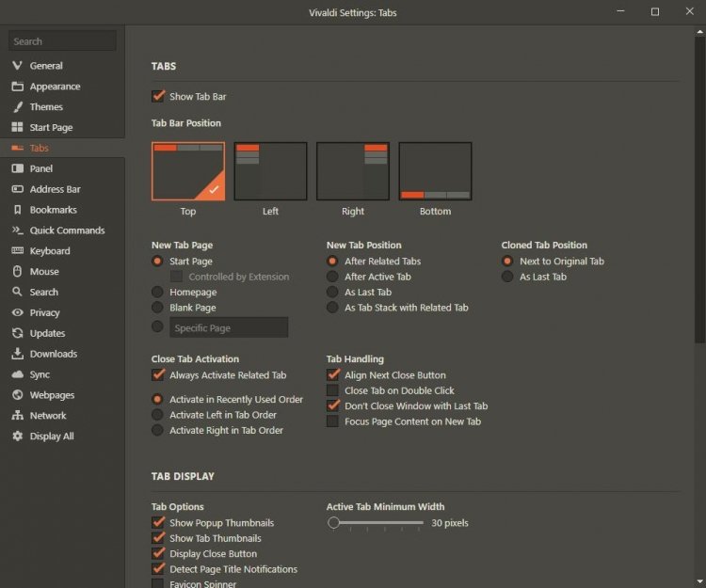Uncheck Don't Close Window with Last Tab

pyautogui.click(x=332, y=405)
